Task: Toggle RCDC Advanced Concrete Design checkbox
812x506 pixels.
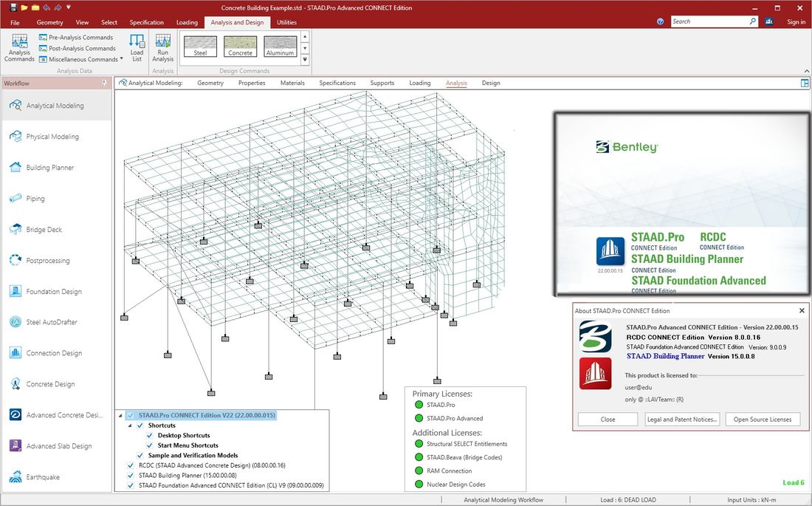Action: (131, 465)
